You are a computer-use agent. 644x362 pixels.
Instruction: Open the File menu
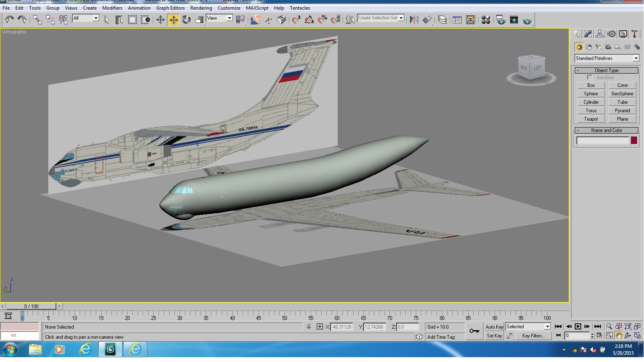6,8
